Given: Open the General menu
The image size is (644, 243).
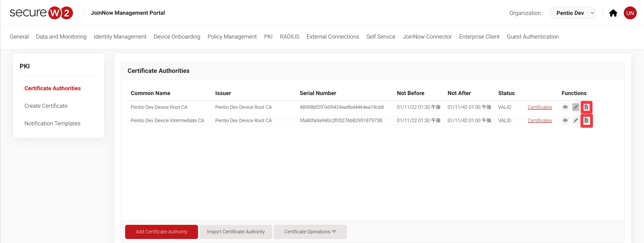Looking at the screenshot, I should (x=19, y=37).
